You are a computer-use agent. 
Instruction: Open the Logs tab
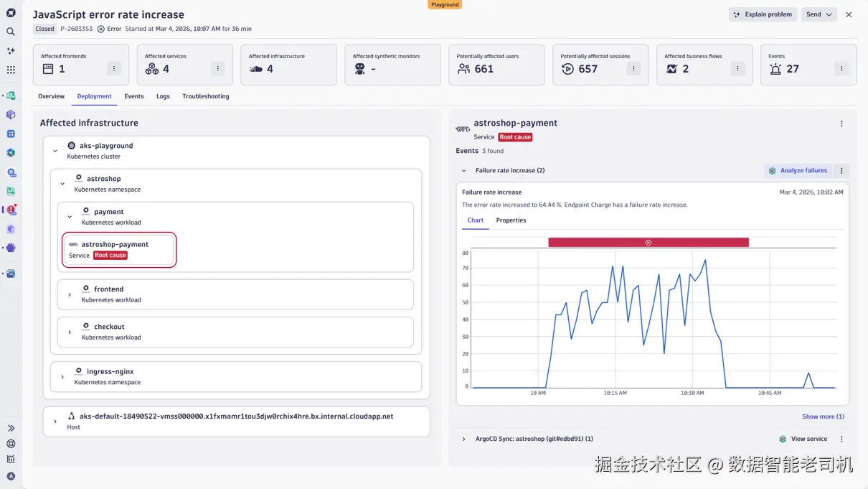164,96
